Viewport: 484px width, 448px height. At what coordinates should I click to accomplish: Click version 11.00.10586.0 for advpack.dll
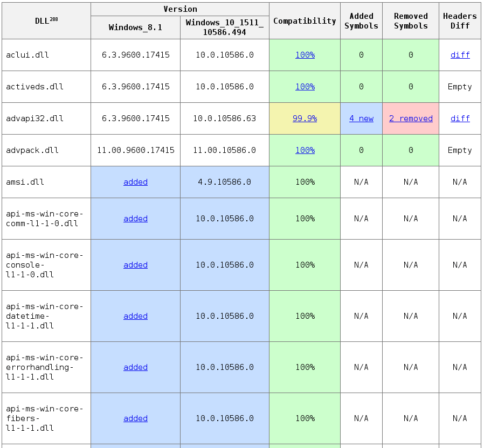point(225,150)
